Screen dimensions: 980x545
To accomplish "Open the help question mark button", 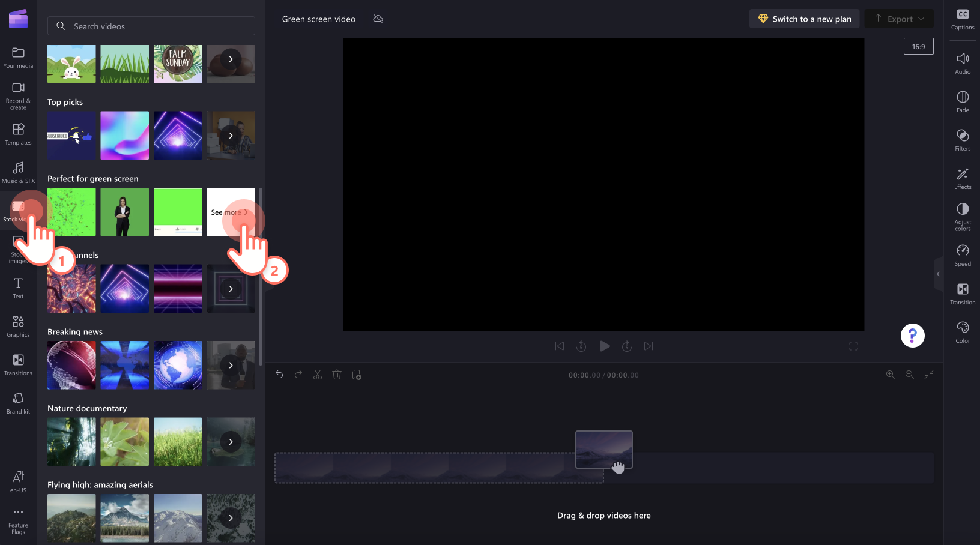I will click(x=912, y=336).
